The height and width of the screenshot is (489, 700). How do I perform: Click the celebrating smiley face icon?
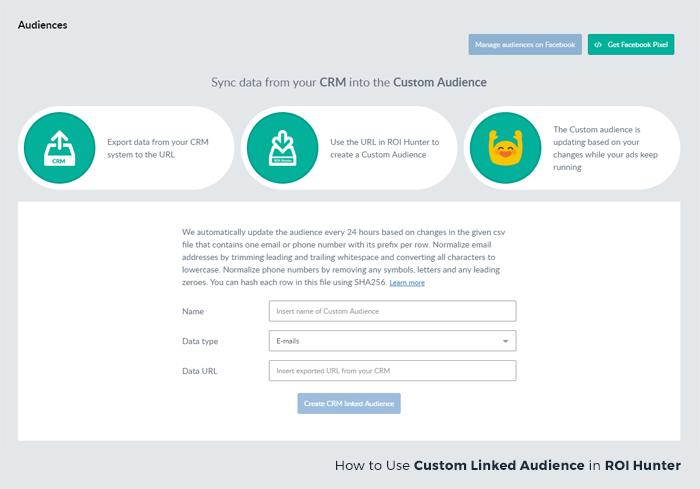[505, 148]
